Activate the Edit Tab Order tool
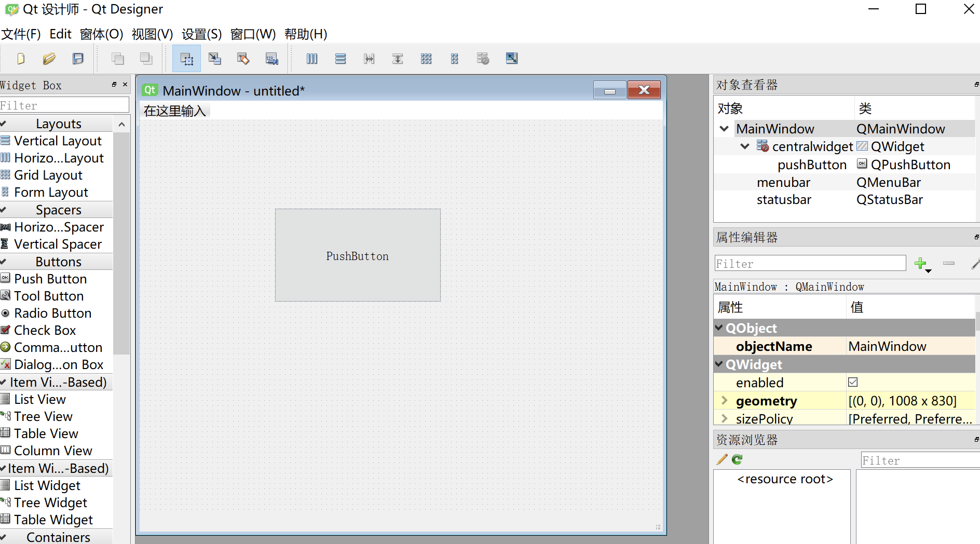 point(271,58)
